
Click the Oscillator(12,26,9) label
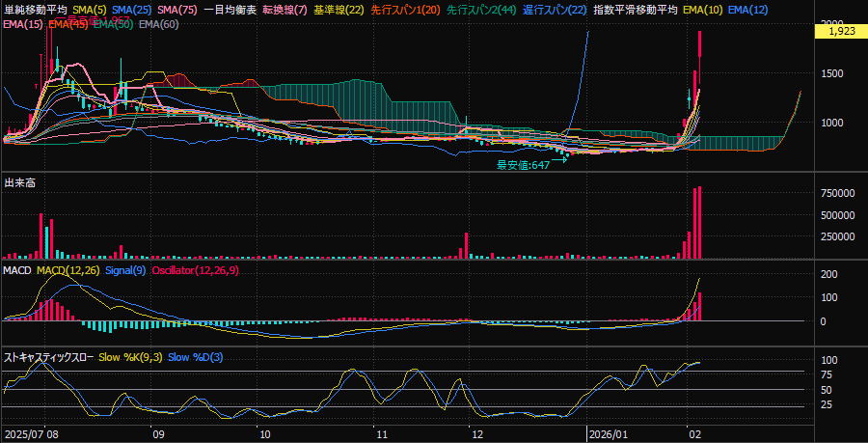tap(195, 270)
